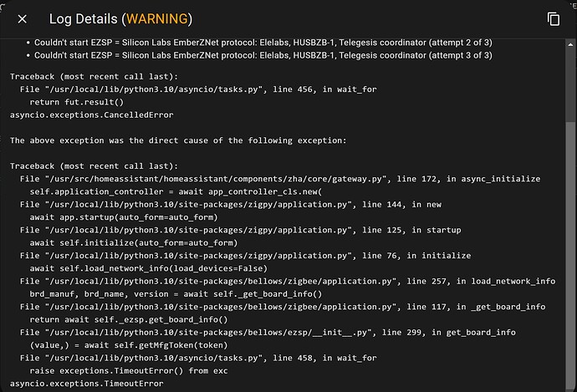The width and height of the screenshot is (577, 392).
Task: Click the Log Details (WARNING) title
Action: 120,18
